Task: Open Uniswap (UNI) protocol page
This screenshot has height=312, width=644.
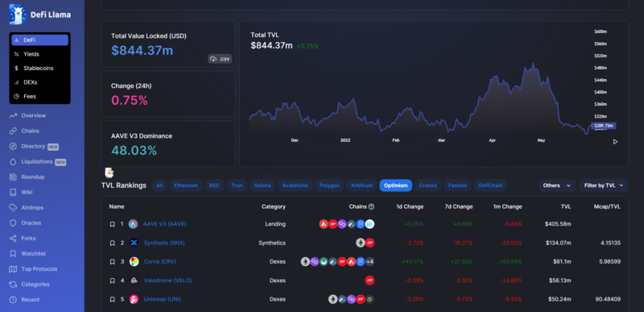Action: click(163, 299)
